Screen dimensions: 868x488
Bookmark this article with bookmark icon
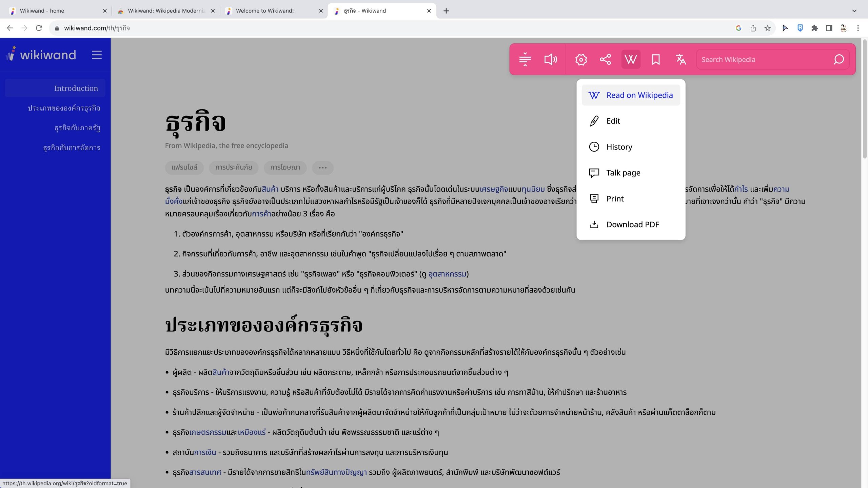tap(656, 59)
